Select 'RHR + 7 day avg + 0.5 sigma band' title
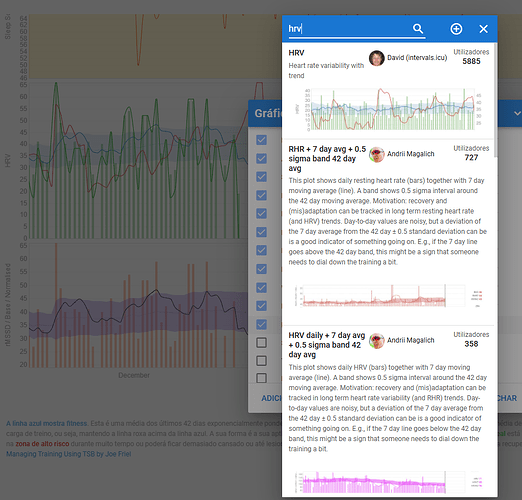The image size is (522, 500). (x=327, y=158)
